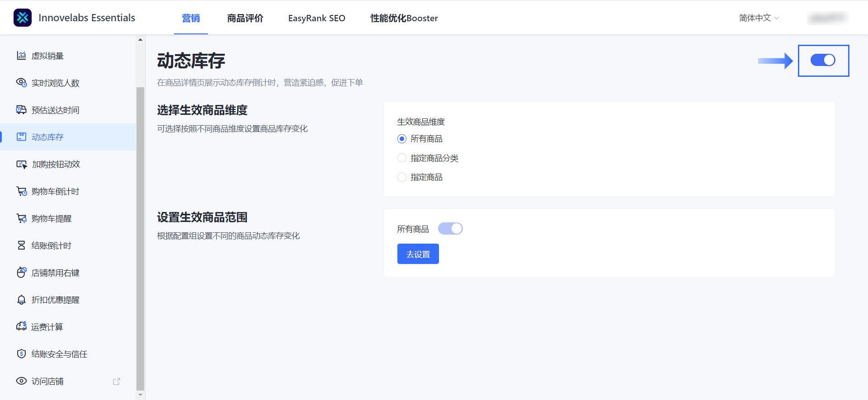Click the Innovelabs Essentials logo icon
The width and height of the screenshot is (868, 400).
[23, 18]
